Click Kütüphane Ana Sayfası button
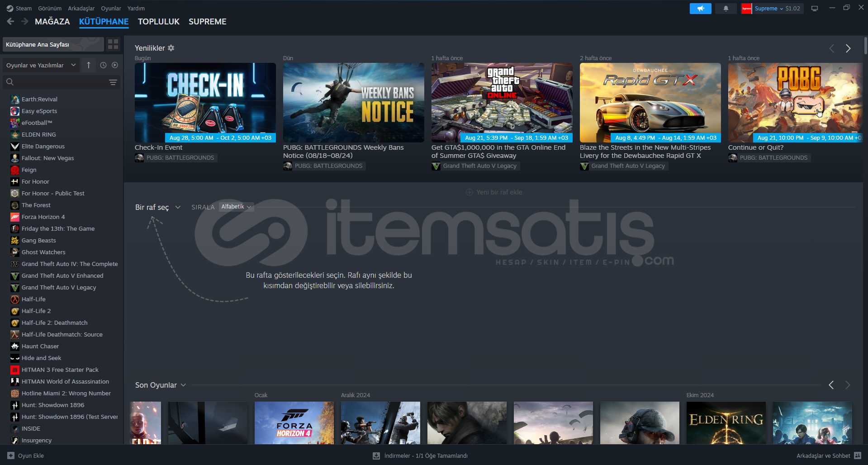The image size is (868, 465). tap(53, 44)
